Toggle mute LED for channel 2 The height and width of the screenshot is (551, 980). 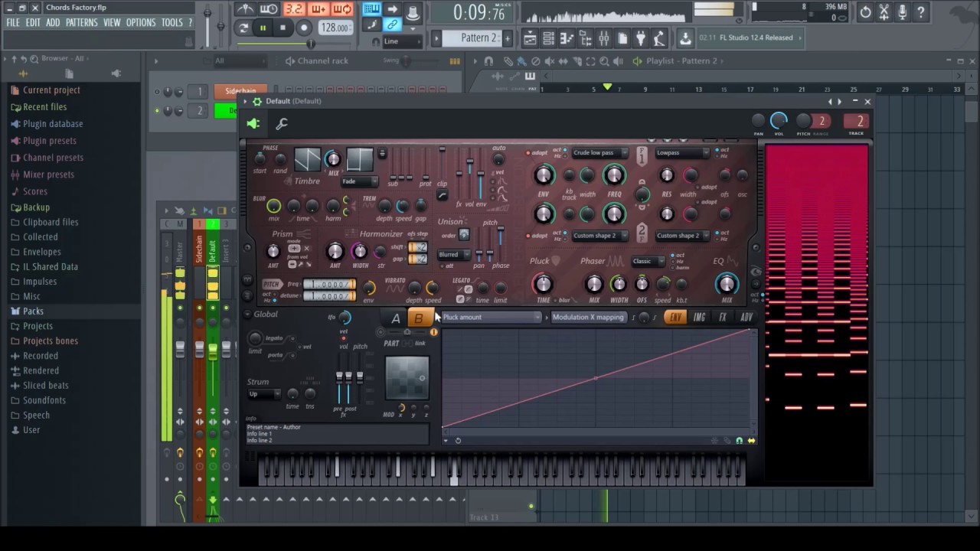point(157,111)
